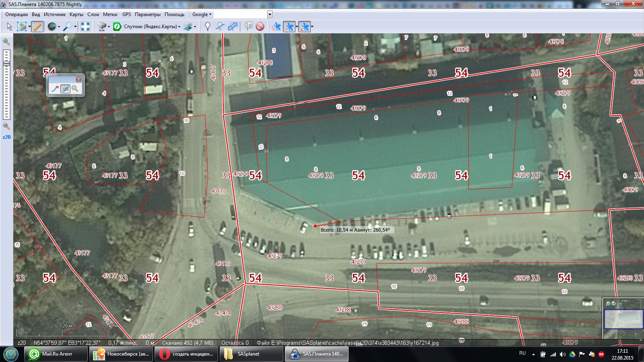
Task: Click the red hide-all-placemarks icon
Action: click(x=260, y=27)
